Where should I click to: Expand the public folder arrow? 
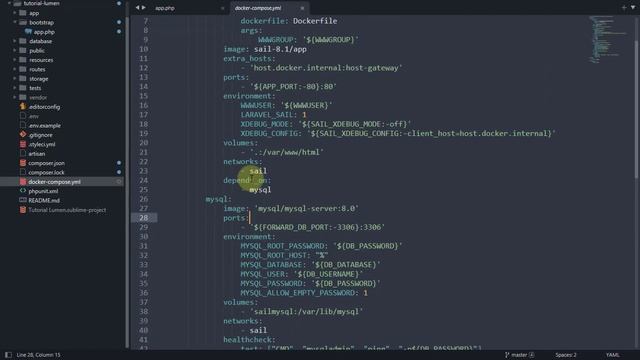tap(15, 51)
